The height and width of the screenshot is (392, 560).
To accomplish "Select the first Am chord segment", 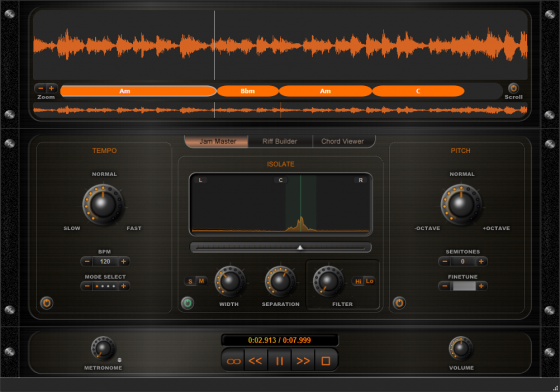I will [138, 91].
